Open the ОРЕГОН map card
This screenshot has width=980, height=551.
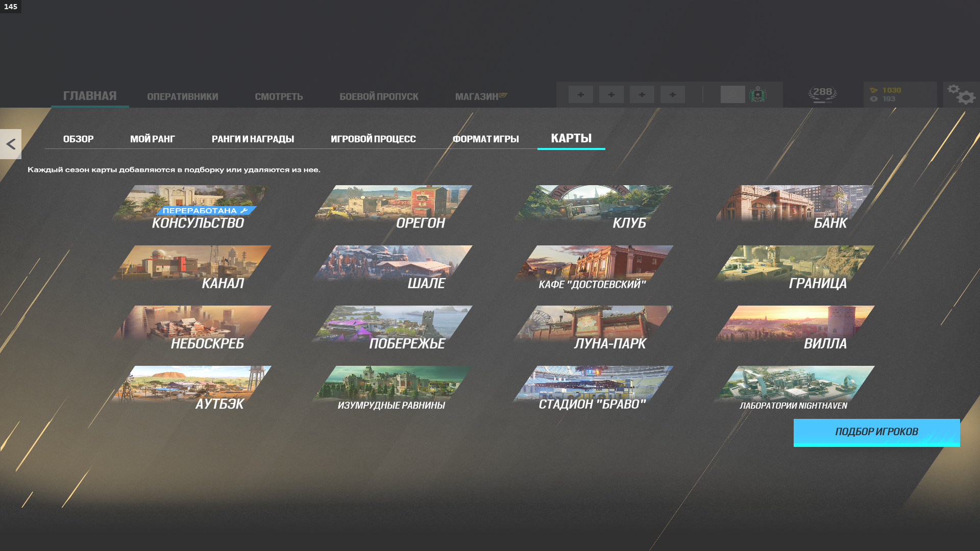coord(392,208)
